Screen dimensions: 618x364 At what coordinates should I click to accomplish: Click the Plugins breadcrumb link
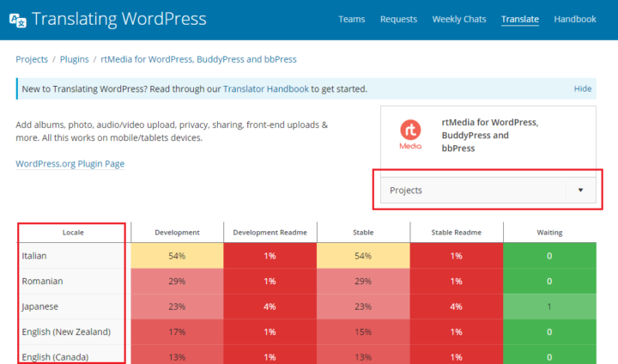click(x=76, y=59)
